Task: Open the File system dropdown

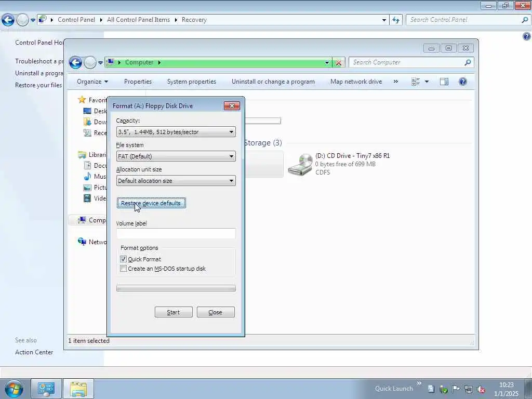Action: tap(176, 156)
